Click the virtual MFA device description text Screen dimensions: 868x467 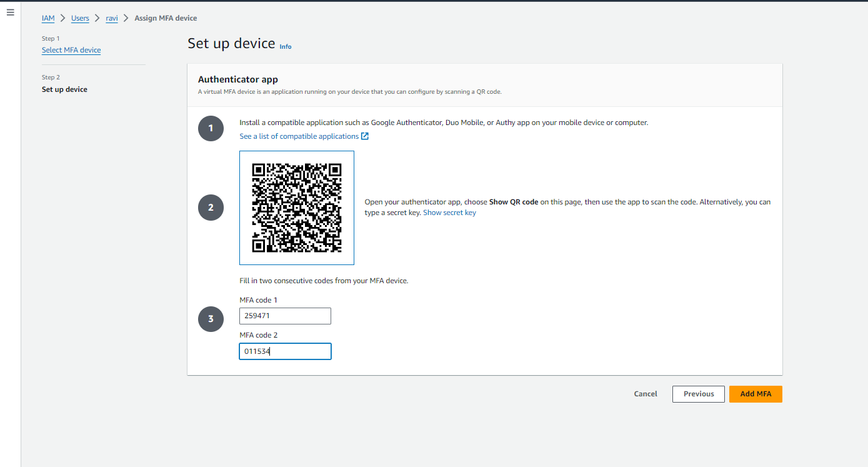pyautogui.click(x=350, y=92)
